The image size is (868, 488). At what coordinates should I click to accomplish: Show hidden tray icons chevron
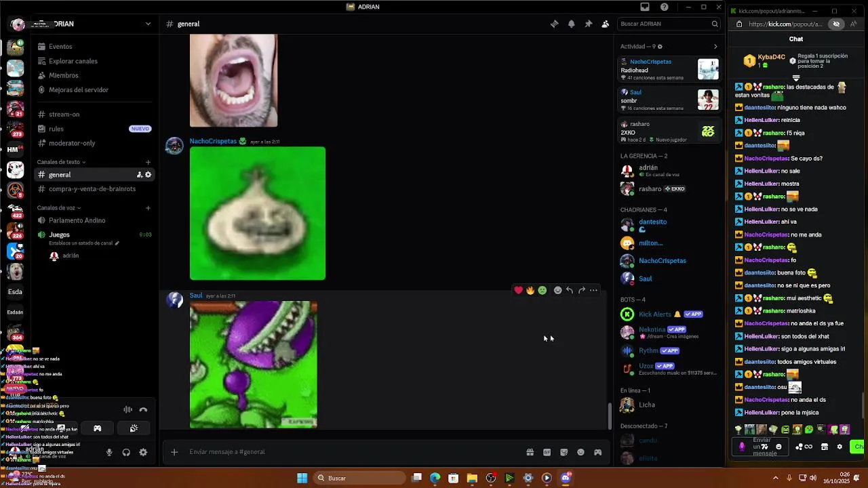pos(776,478)
